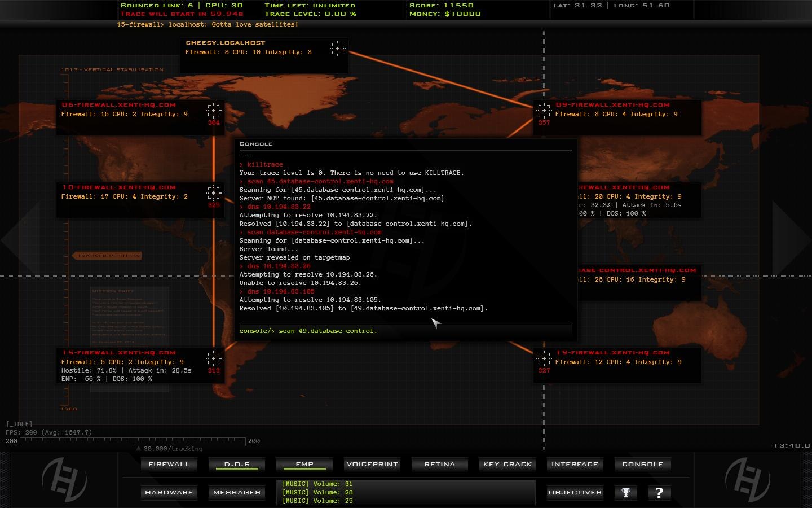Click the left hexagon game logo

[x=64, y=480]
